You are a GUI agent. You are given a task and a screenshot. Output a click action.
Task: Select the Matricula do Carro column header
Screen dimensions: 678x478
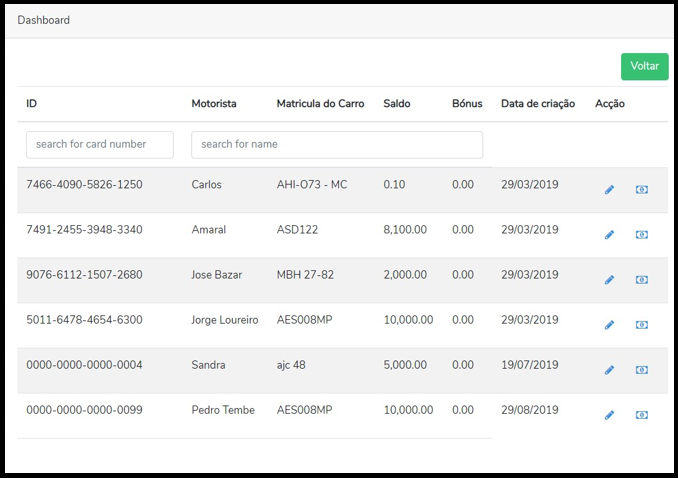click(320, 104)
